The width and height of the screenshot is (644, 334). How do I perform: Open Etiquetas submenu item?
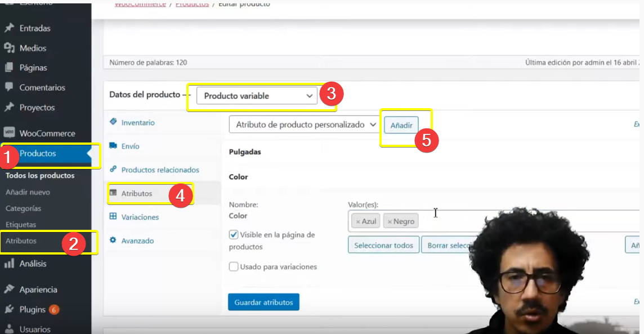(20, 224)
